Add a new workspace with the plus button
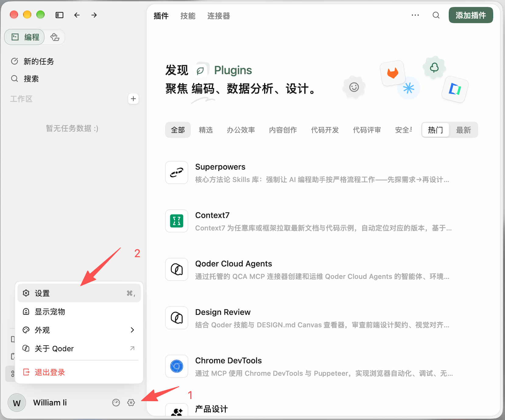Screen dimensions: 505x420 click(x=133, y=99)
